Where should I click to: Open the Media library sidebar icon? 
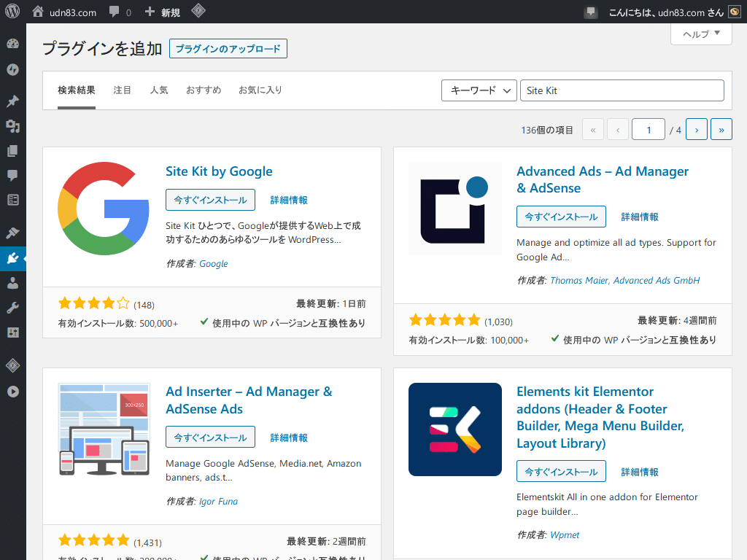point(13,126)
